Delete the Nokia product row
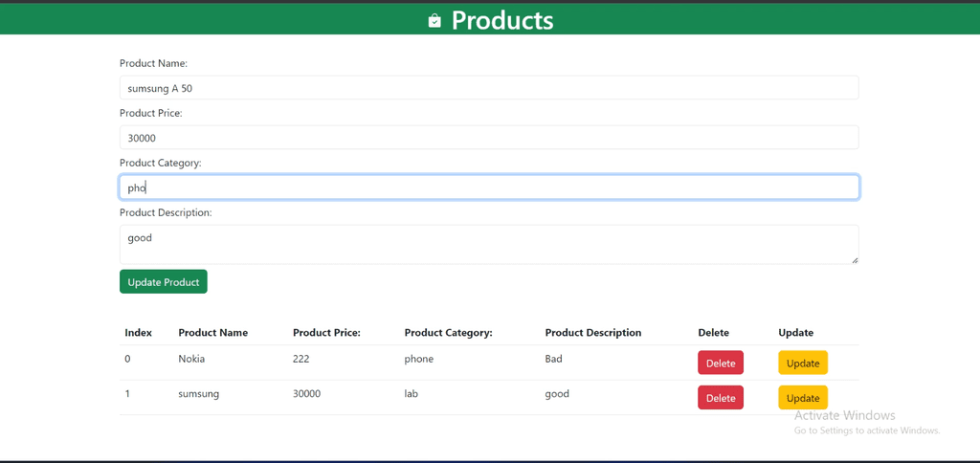Image resolution: width=980 pixels, height=463 pixels. coord(720,363)
